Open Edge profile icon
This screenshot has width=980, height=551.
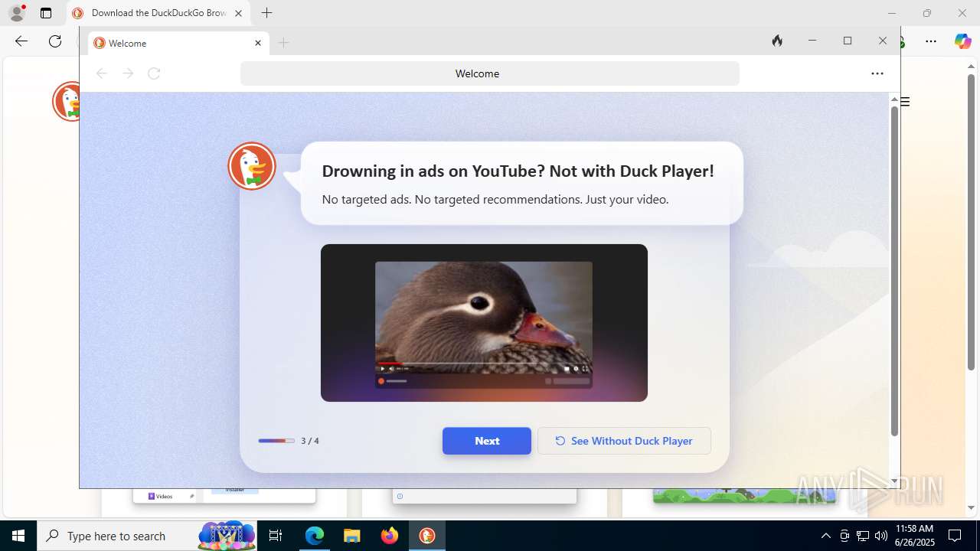pos(17,13)
